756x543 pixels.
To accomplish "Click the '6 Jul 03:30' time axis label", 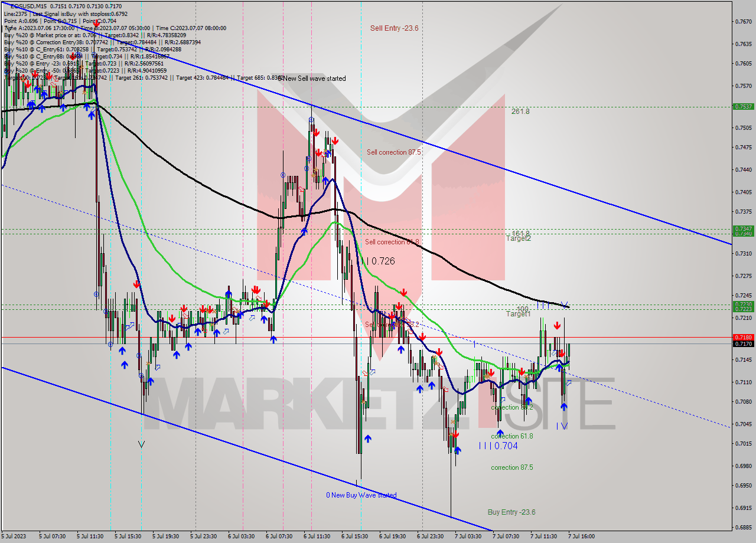I will pyautogui.click(x=241, y=537).
